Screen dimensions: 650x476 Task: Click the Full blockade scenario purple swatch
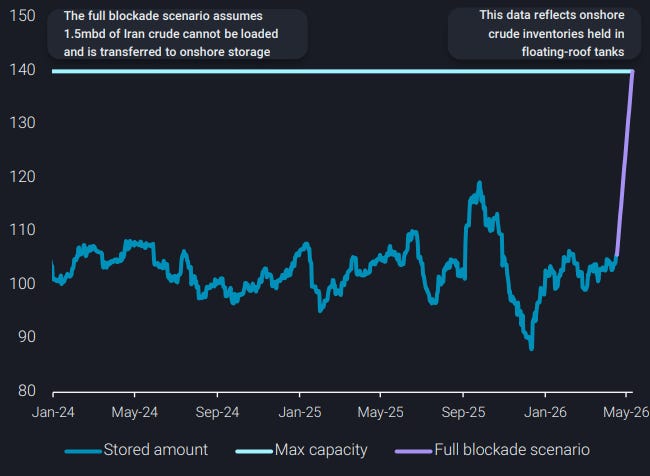pyautogui.click(x=413, y=451)
